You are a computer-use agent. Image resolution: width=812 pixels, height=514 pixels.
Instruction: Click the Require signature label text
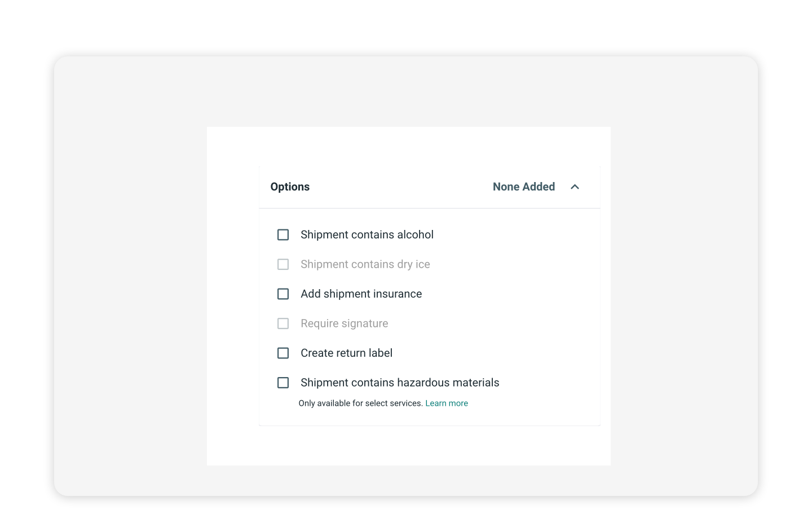(344, 324)
